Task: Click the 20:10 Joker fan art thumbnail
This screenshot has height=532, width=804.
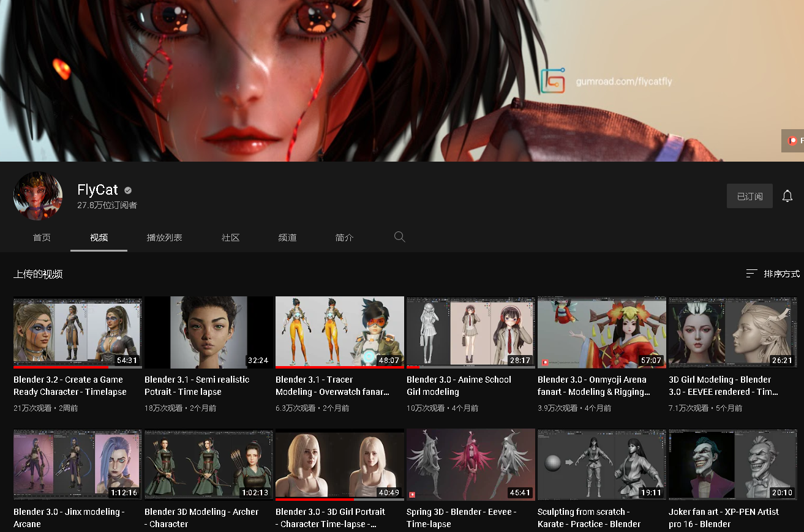Action: pyautogui.click(x=733, y=465)
